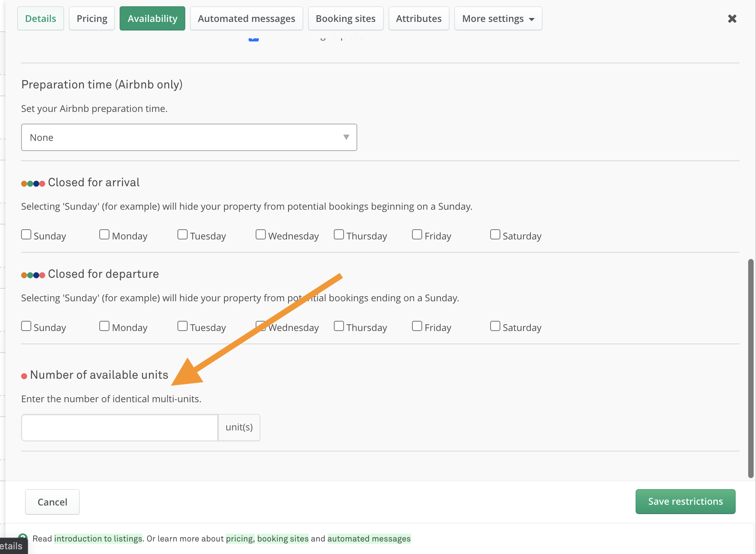Click the colored dots beside Closed for departure

[33, 275]
